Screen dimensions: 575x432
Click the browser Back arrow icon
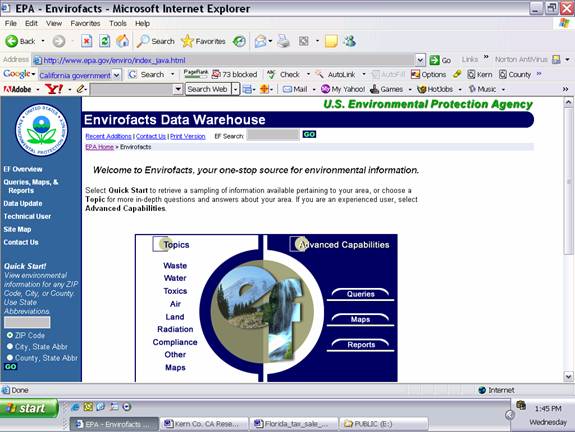coord(11,41)
